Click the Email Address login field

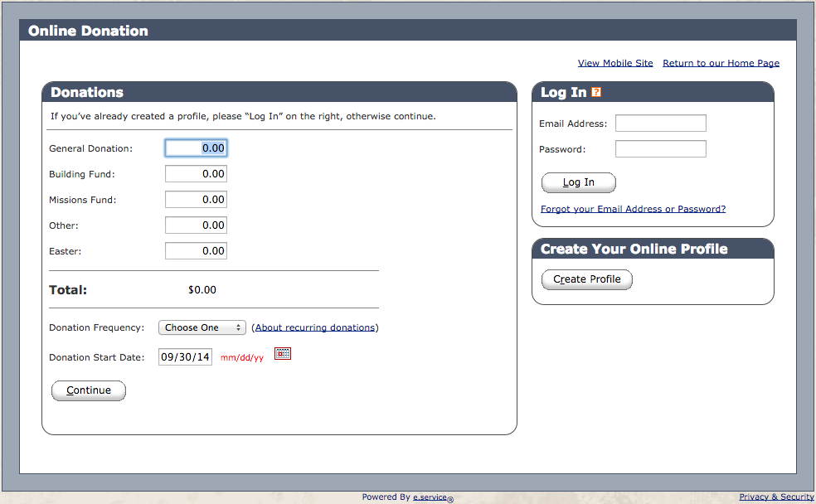(660, 123)
